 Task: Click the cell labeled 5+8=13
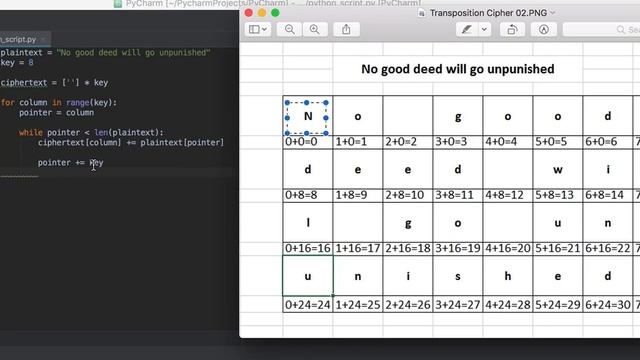click(558, 195)
